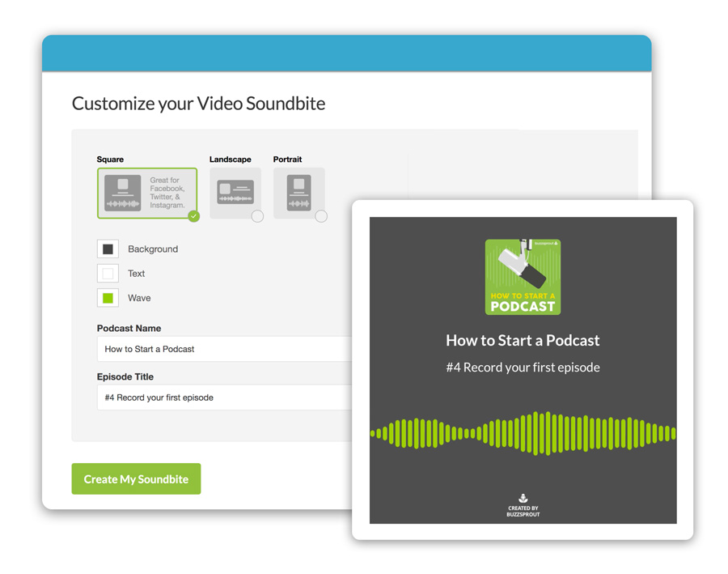Pick the Portrait layout icon

pos(299,193)
